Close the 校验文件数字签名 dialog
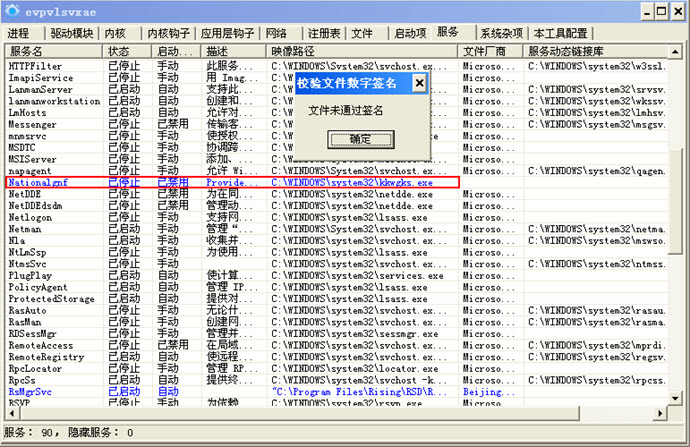Screen dimensions: 690x447 [x=419, y=84]
